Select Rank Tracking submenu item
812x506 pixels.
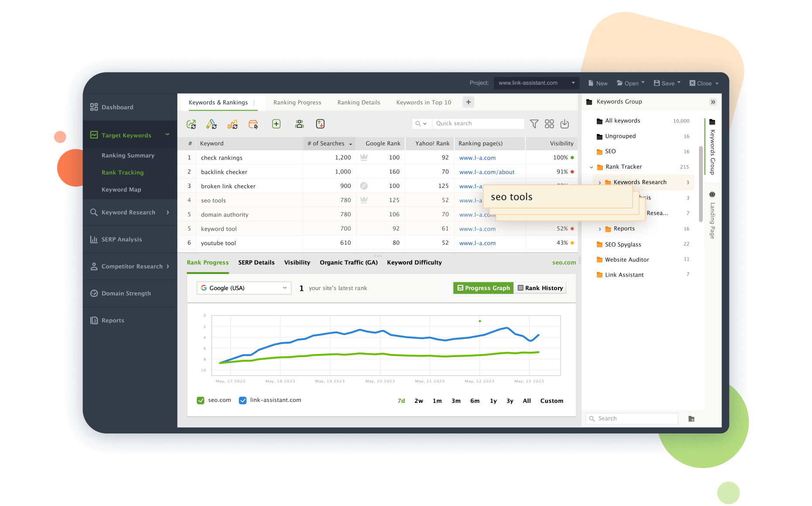(x=123, y=173)
